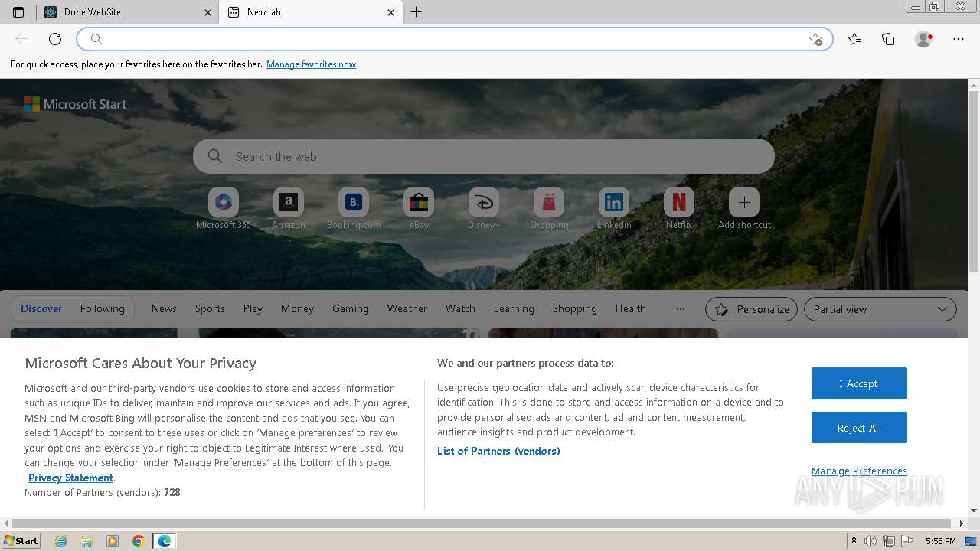Screen dimensions: 980x551
Task: Open the Health category
Action: pos(631,309)
